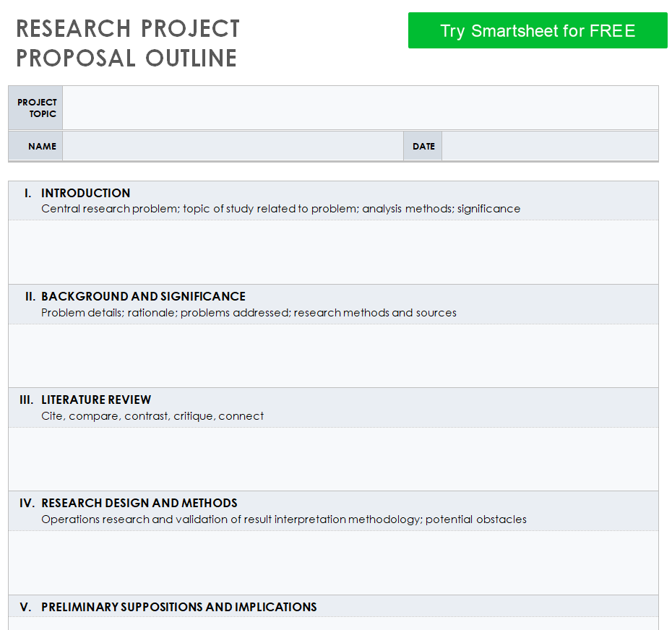Click the empty Introduction response area

[x=333, y=252]
